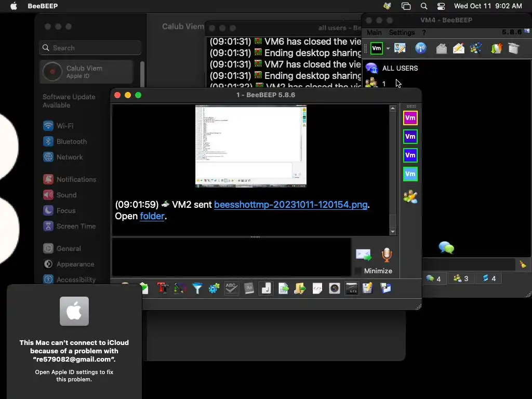Screen dimensions: 532x399
Task: Click the speech bubbles icon in VM4 window
Action: (446, 247)
